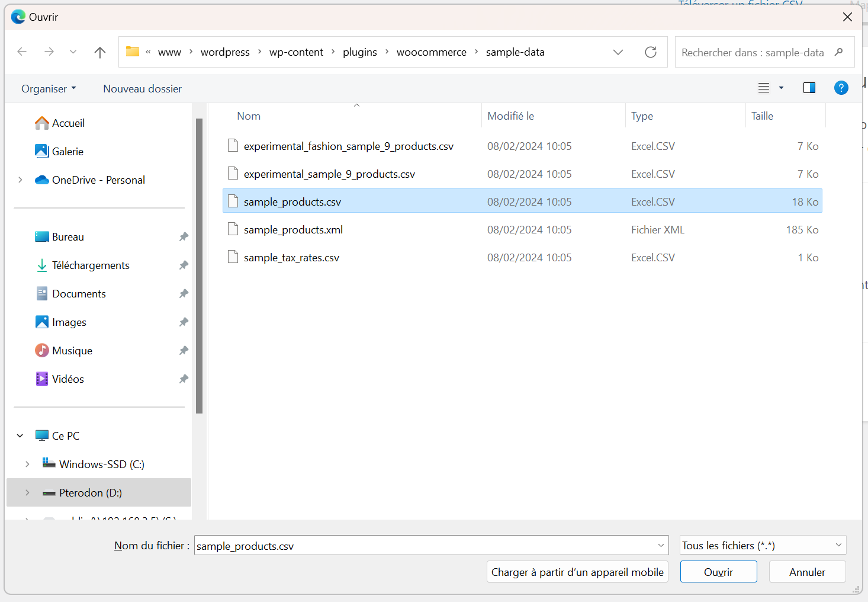This screenshot has width=868, height=602.
Task: Expand the Windows-SSD (C:) drive node
Action: click(27, 465)
